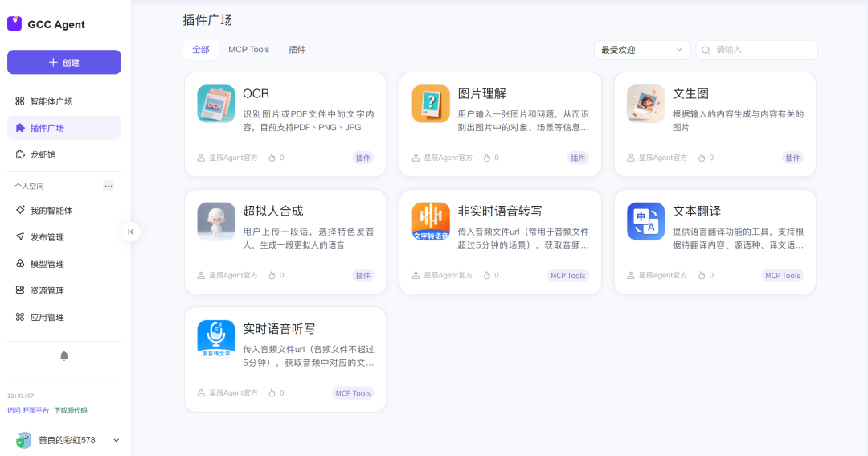Click the 访问 开源平台 link
The width and height of the screenshot is (868, 456).
28,411
